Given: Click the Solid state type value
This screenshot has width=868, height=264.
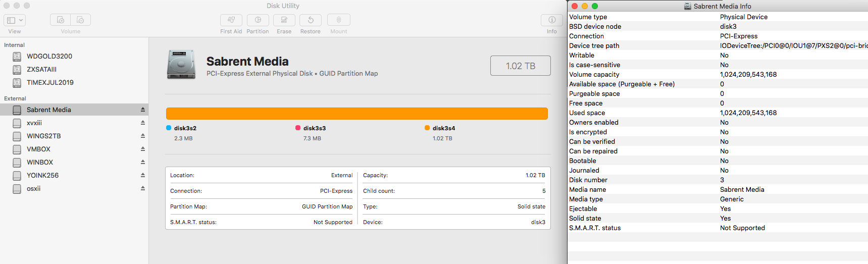Looking at the screenshot, I should point(531,206).
